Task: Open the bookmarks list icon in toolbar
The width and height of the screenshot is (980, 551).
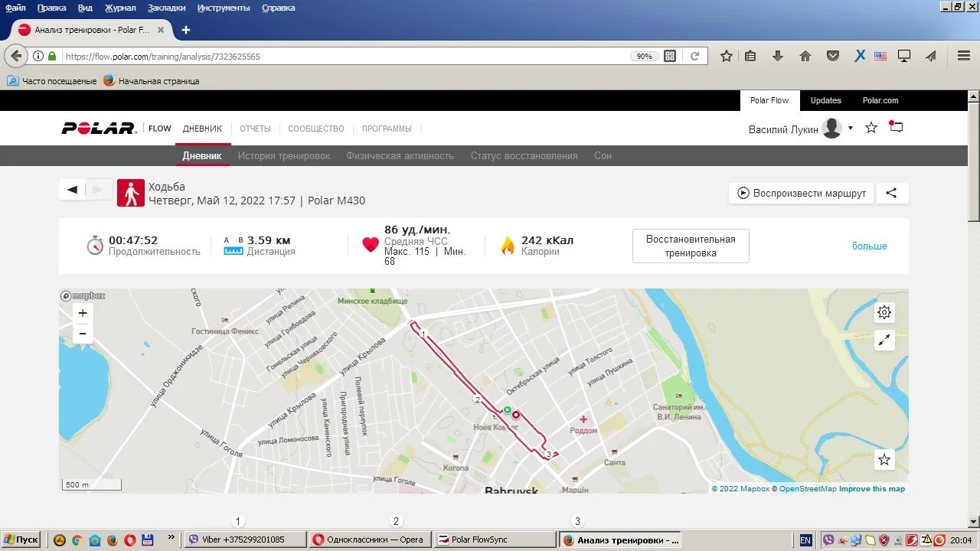Action: click(750, 56)
